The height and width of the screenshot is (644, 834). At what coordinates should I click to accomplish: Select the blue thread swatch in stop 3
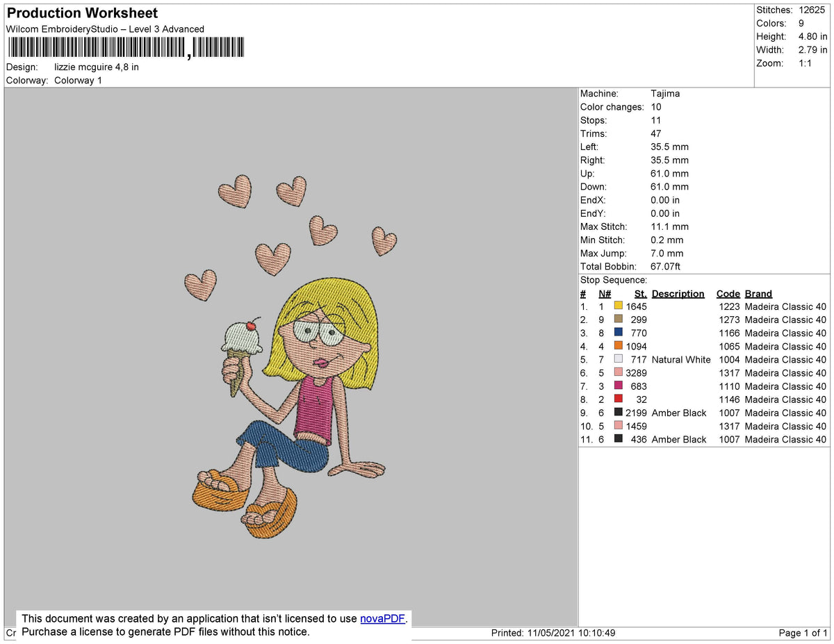pyautogui.click(x=617, y=333)
